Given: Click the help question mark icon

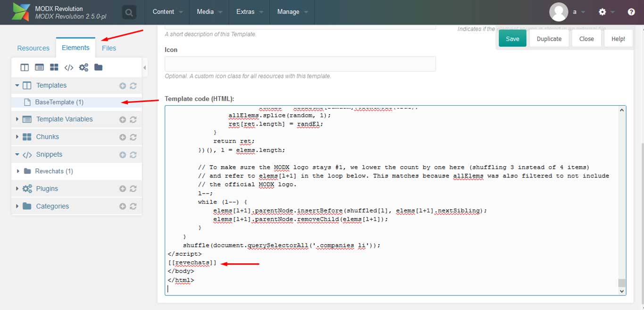Looking at the screenshot, I should click(x=631, y=12).
